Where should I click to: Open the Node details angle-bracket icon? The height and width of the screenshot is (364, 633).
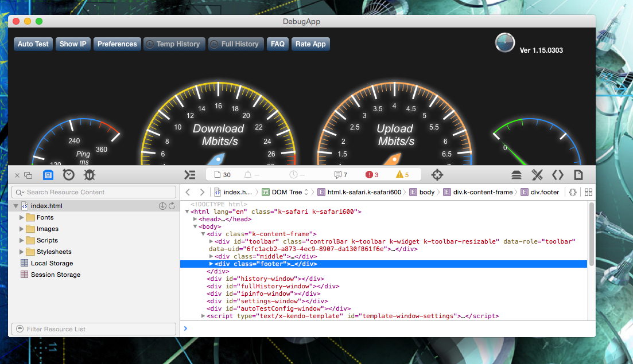tap(558, 175)
